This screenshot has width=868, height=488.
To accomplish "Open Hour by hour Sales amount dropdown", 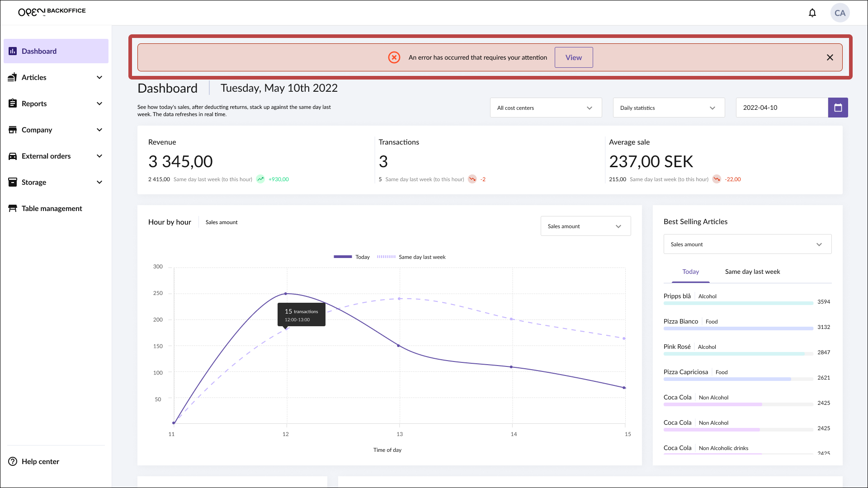I will tap(585, 226).
